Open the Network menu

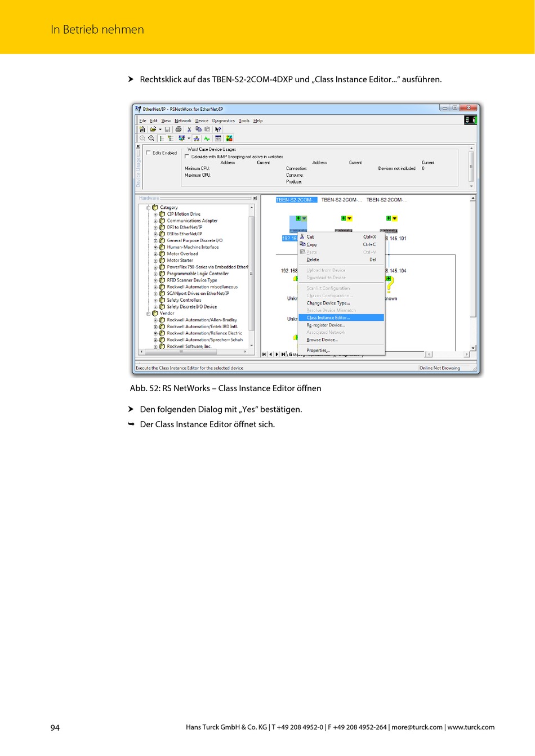point(183,120)
